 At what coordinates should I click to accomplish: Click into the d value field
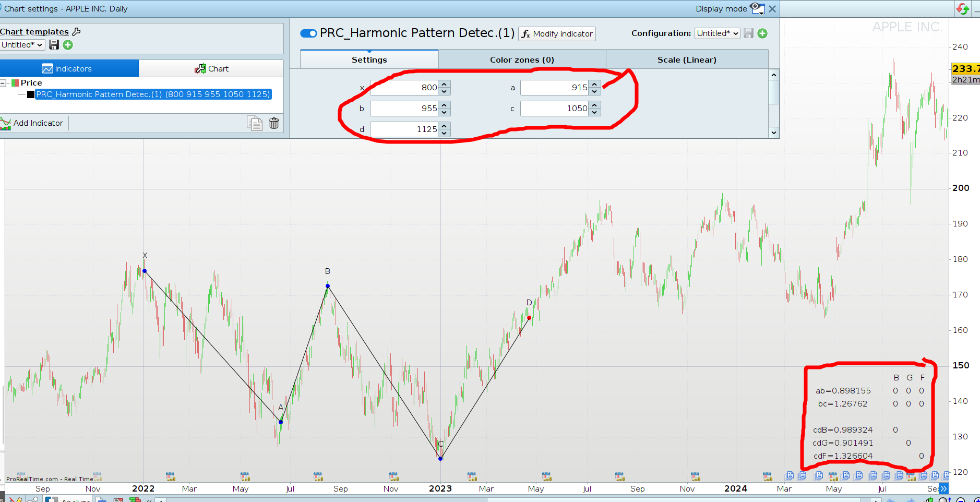click(x=404, y=129)
